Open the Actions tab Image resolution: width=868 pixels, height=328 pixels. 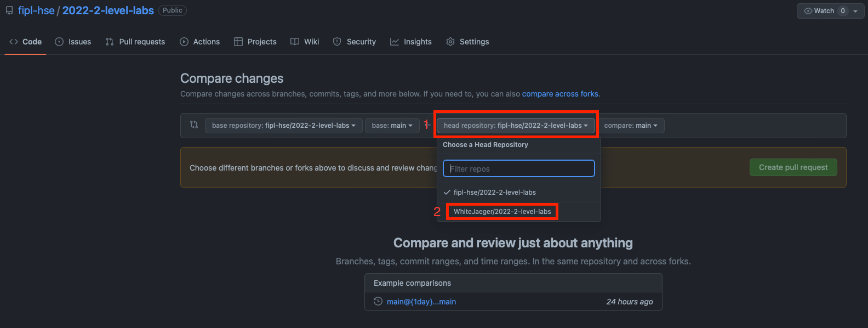[200, 42]
